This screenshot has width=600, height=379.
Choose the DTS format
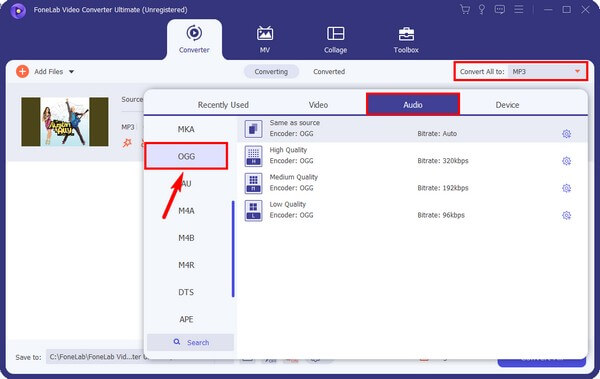click(186, 292)
